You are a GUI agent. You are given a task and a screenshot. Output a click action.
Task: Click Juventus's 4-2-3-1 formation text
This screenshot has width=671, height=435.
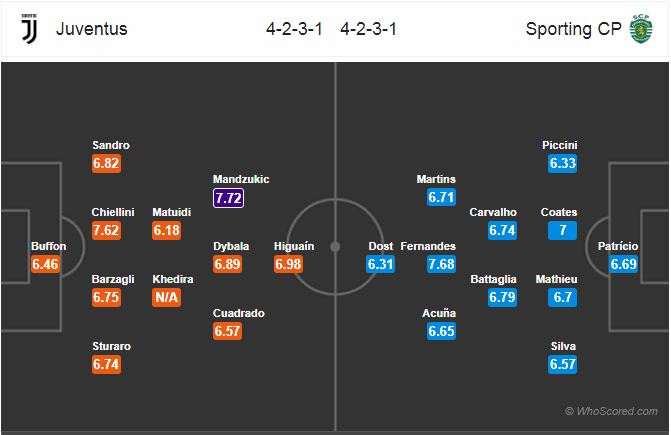point(294,29)
